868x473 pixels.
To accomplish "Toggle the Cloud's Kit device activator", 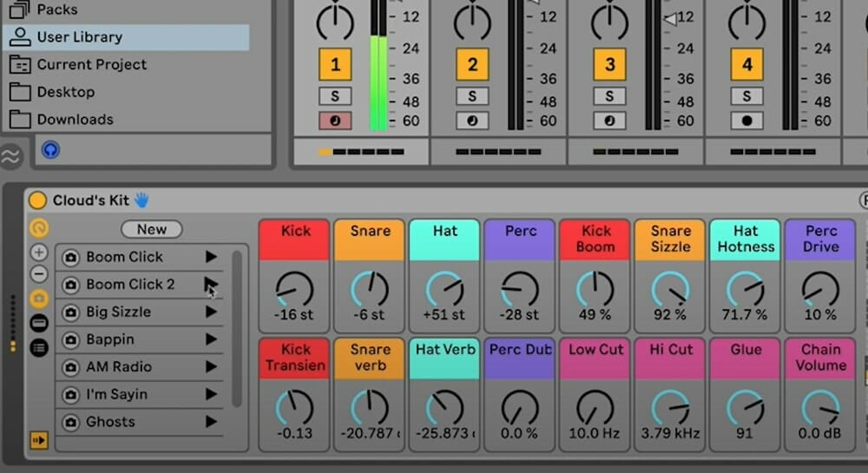I will click(x=37, y=200).
